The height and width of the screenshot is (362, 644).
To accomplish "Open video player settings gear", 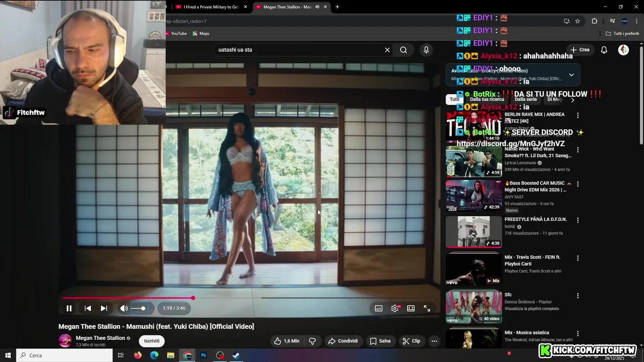I will [x=395, y=308].
